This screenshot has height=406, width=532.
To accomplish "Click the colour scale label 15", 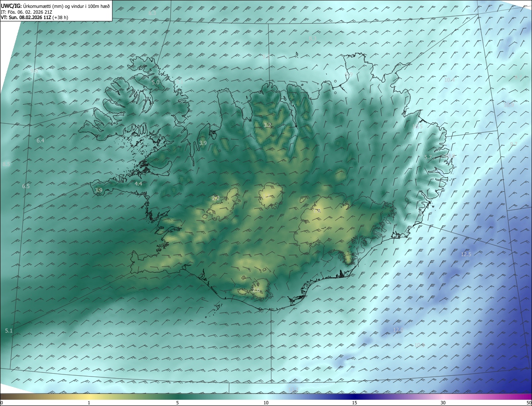I will tap(355, 403).
